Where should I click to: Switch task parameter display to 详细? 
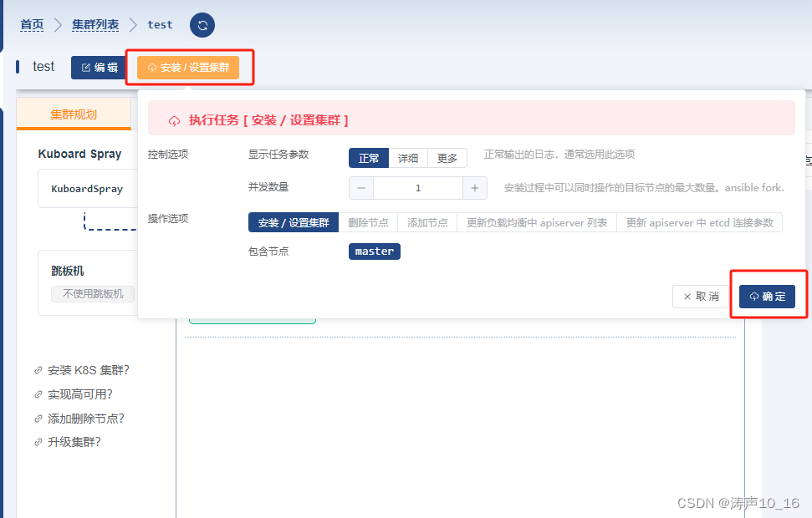(x=408, y=157)
